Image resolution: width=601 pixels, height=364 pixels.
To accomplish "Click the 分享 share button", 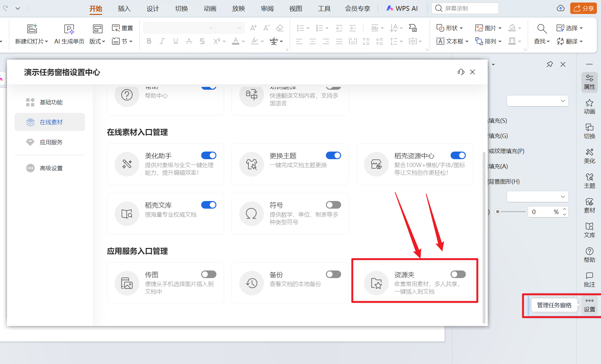I will (x=583, y=8).
